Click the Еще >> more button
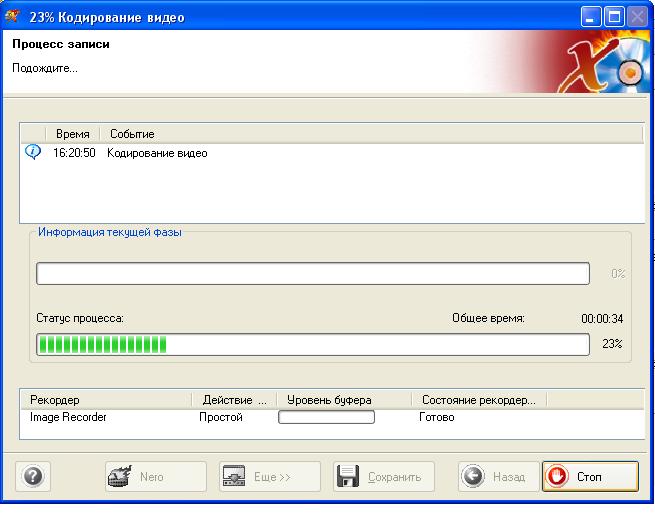Screen dimensions: 655x526 (x=270, y=476)
